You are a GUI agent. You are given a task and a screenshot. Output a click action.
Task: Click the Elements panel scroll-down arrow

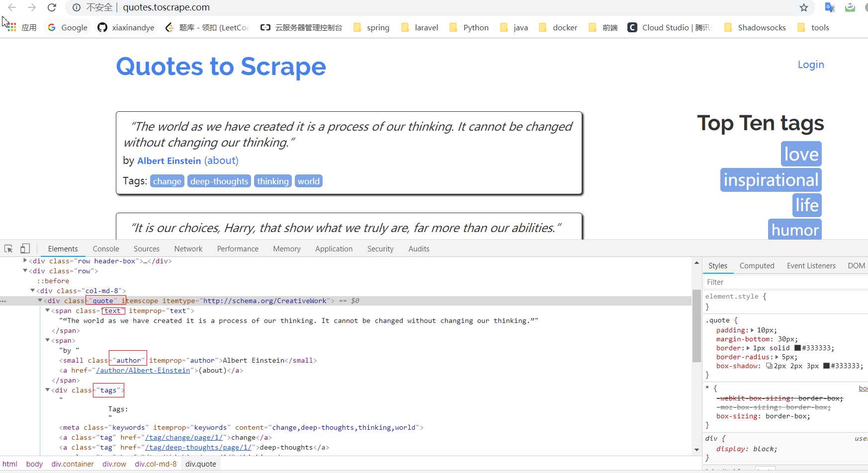pos(696,450)
